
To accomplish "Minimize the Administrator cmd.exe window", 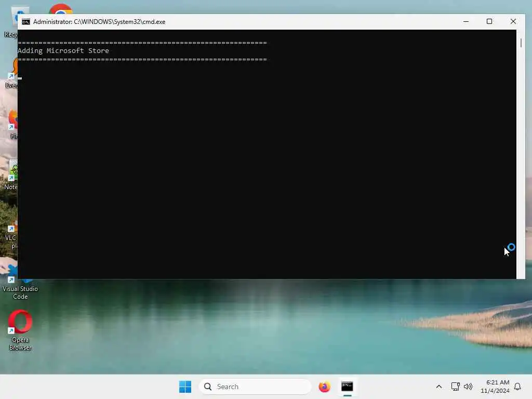I will coord(466,21).
